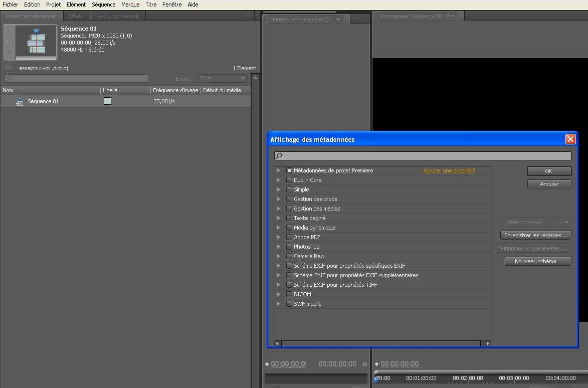Open the Project panel options menu icon

pyautogui.click(x=247, y=16)
